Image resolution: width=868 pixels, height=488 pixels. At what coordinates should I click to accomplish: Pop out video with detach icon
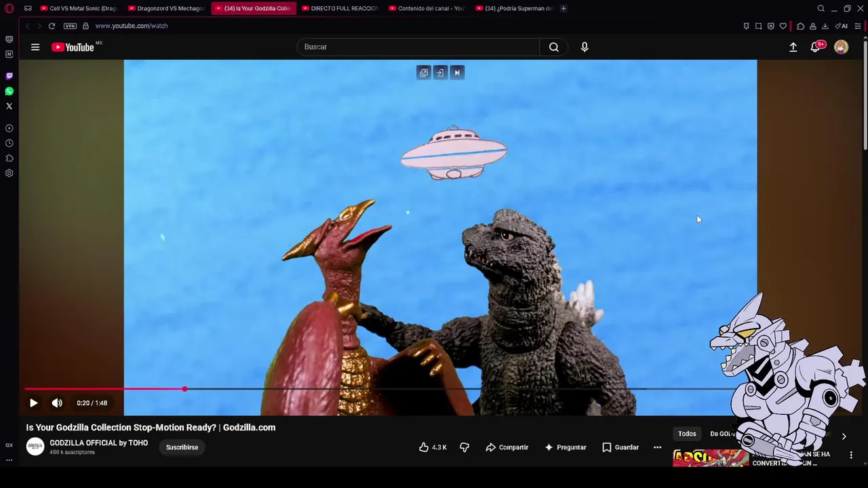tap(424, 73)
